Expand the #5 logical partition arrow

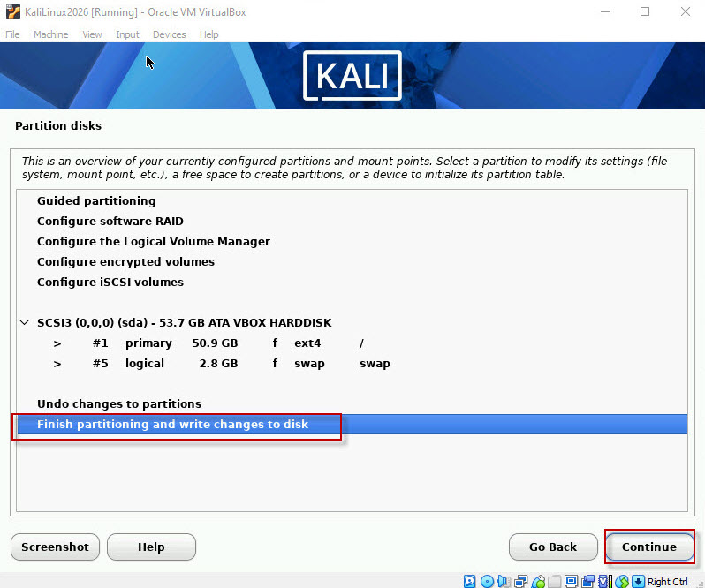57,364
